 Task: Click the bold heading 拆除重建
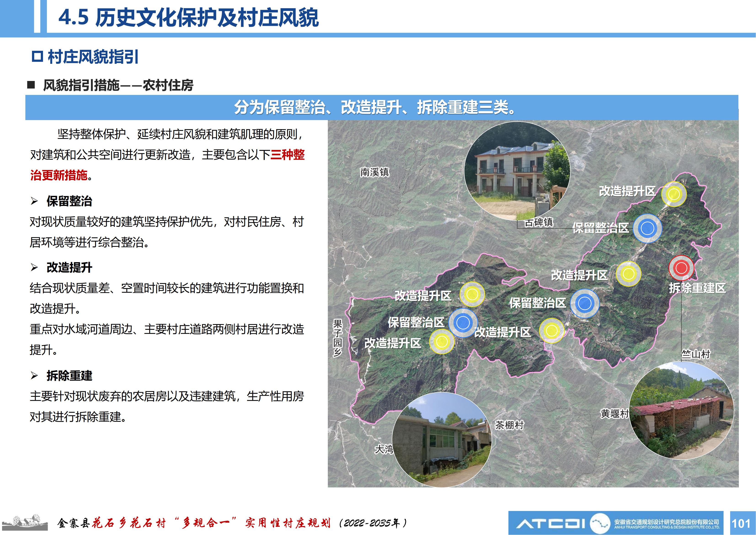[69, 376]
